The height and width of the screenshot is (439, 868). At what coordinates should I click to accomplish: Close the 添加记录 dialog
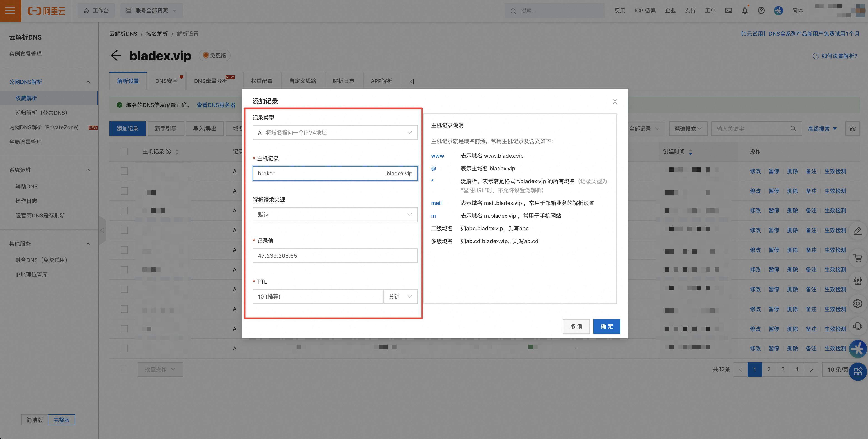tap(615, 102)
